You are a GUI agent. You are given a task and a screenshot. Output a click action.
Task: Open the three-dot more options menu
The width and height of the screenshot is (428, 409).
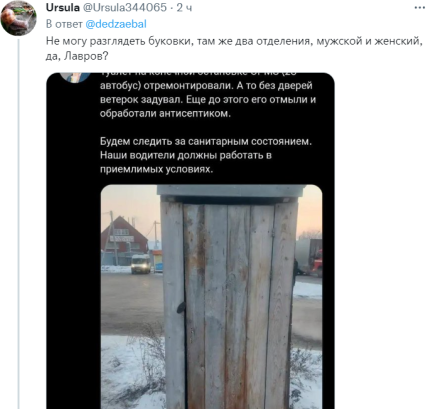click(420, 8)
